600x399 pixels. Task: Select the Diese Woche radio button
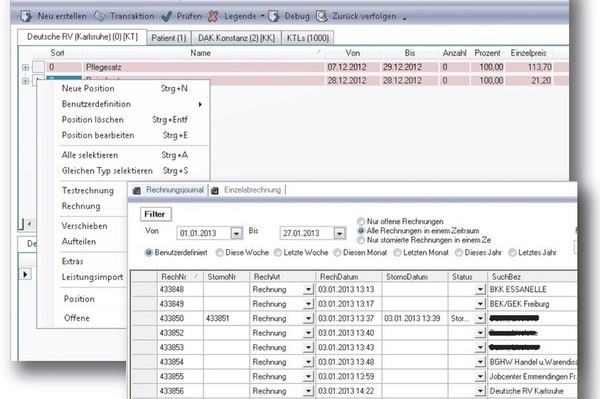pos(220,253)
